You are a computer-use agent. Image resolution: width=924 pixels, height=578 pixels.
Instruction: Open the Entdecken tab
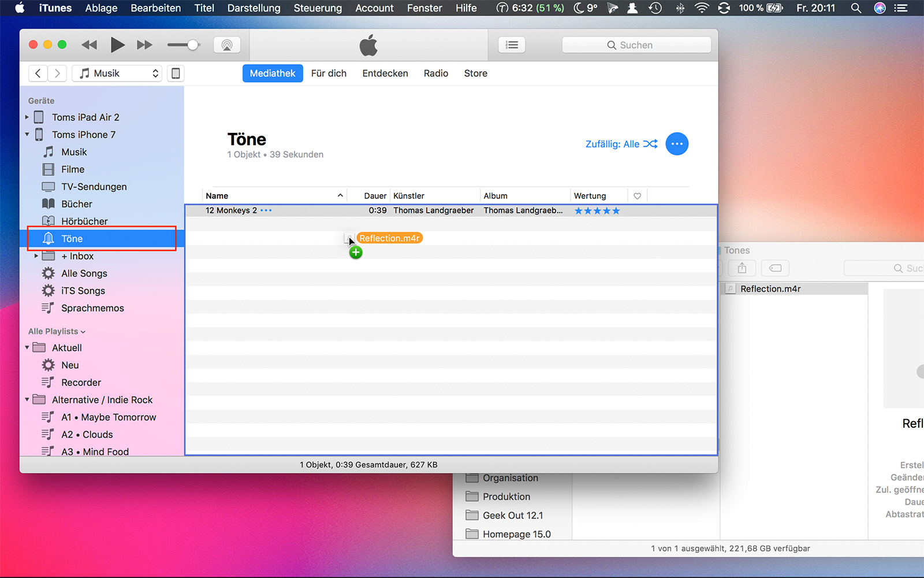[385, 73]
